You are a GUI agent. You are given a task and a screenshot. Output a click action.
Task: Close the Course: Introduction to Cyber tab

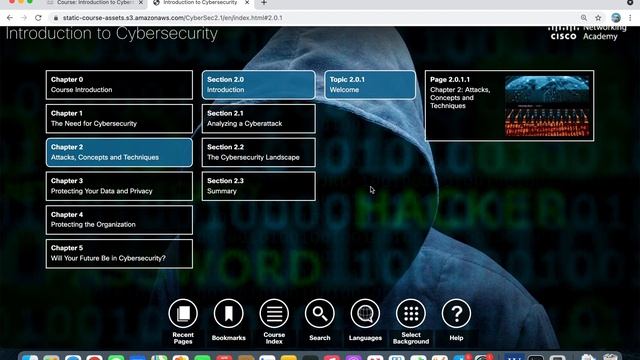141,2
